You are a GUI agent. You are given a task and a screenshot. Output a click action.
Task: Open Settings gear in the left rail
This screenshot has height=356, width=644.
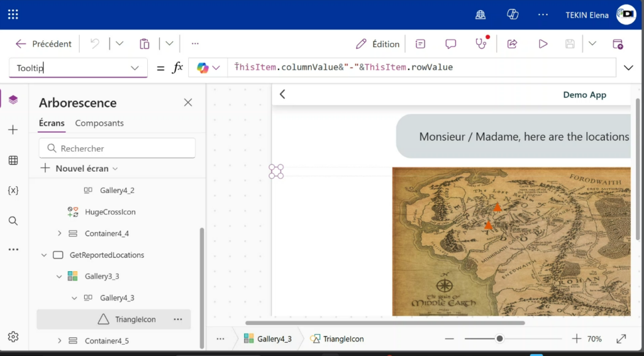(x=13, y=337)
